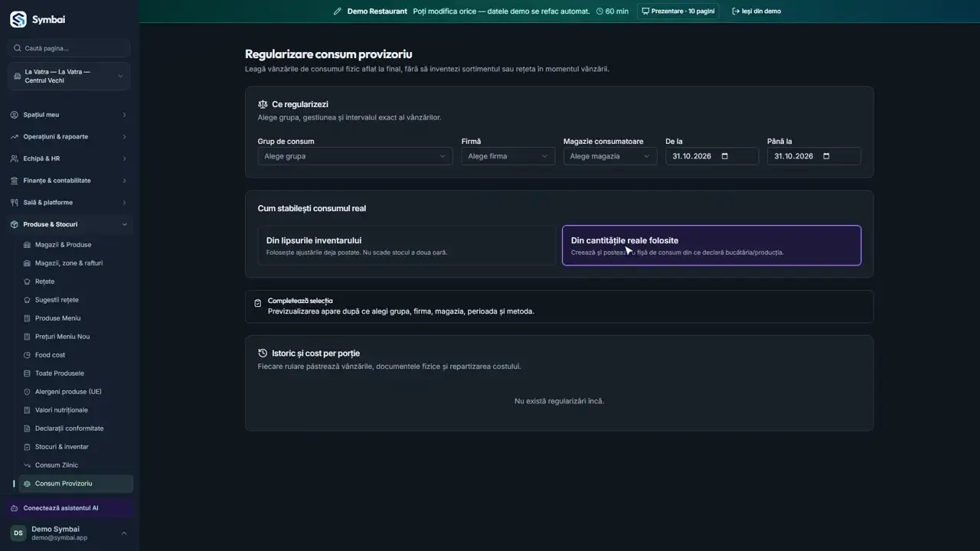
Task: Click the Ieși din demo link
Action: click(x=756, y=11)
